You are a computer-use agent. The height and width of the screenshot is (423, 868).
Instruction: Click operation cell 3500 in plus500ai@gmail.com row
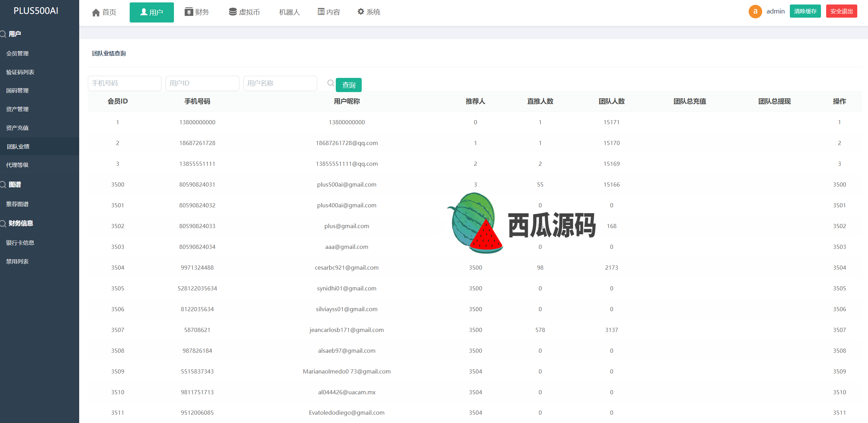pos(839,184)
